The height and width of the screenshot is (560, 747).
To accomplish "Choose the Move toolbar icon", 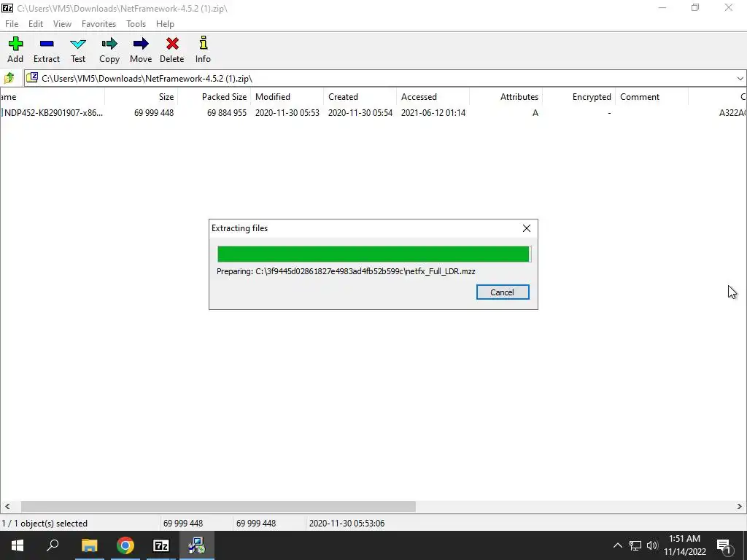I will [141, 50].
